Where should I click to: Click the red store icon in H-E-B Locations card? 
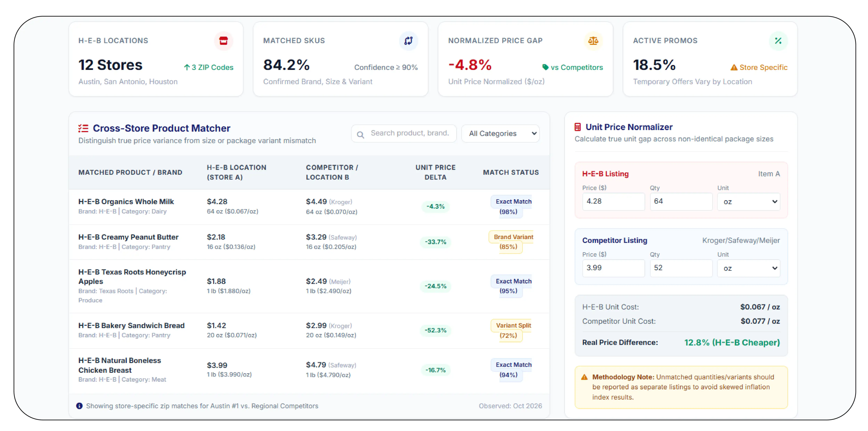(223, 41)
